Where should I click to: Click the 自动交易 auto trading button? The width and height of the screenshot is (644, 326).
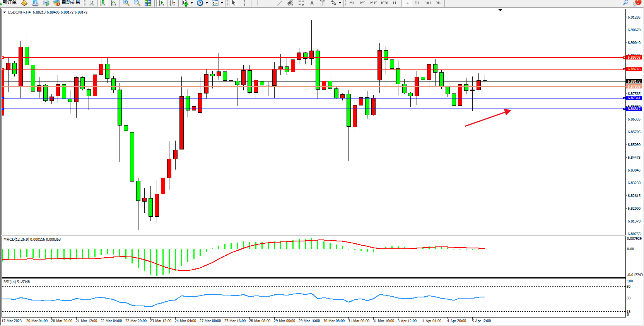click(67, 3)
